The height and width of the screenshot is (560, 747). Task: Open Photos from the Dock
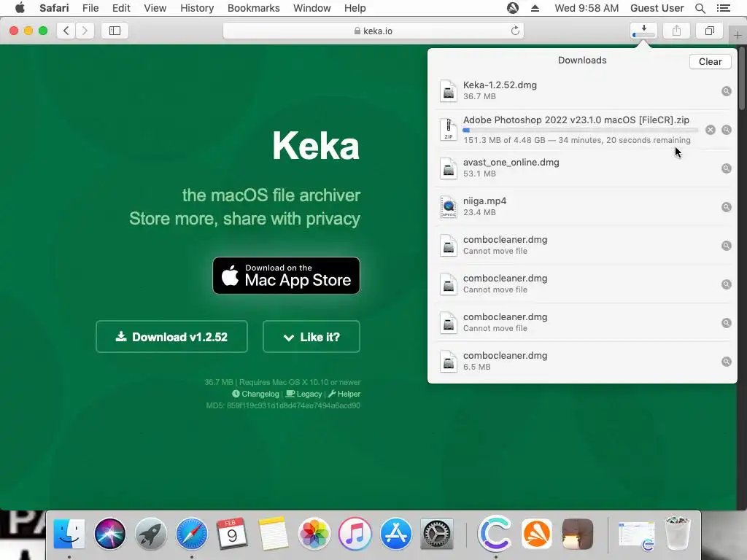[314, 534]
